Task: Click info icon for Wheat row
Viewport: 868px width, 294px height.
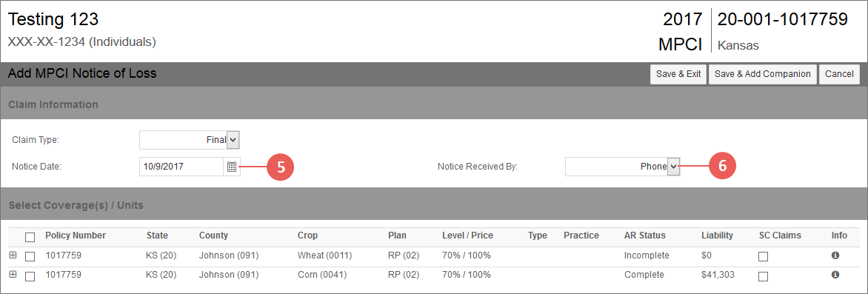Action: tap(835, 255)
